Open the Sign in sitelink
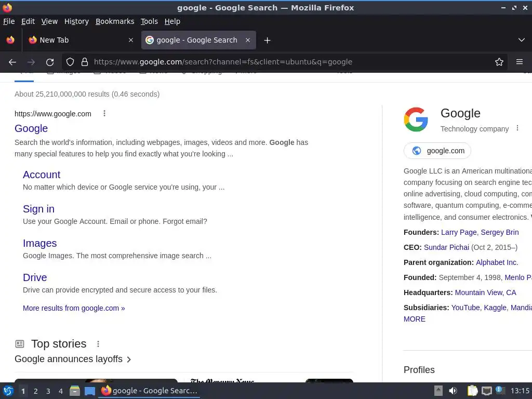The width and height of the screenshot is (532, 399). click(38, 209)
